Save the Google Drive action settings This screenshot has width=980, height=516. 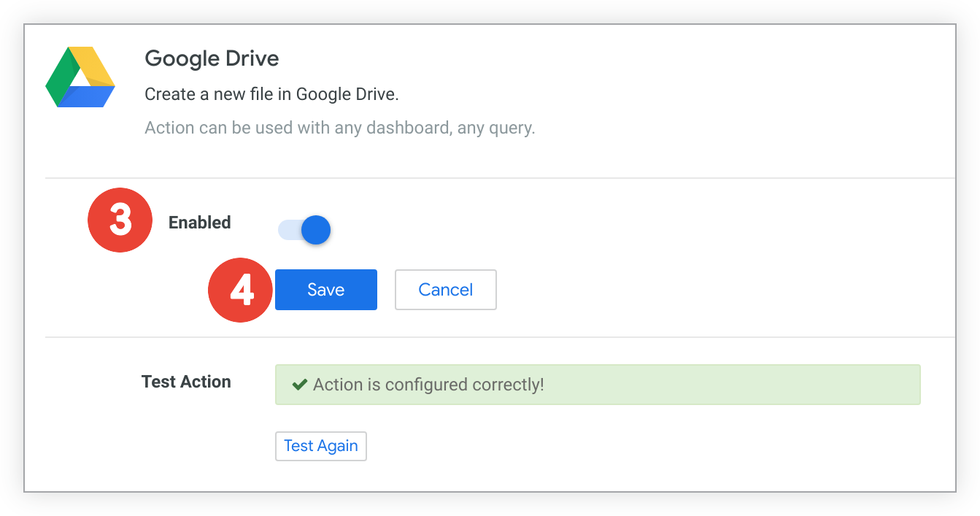[x=326, y=290]
